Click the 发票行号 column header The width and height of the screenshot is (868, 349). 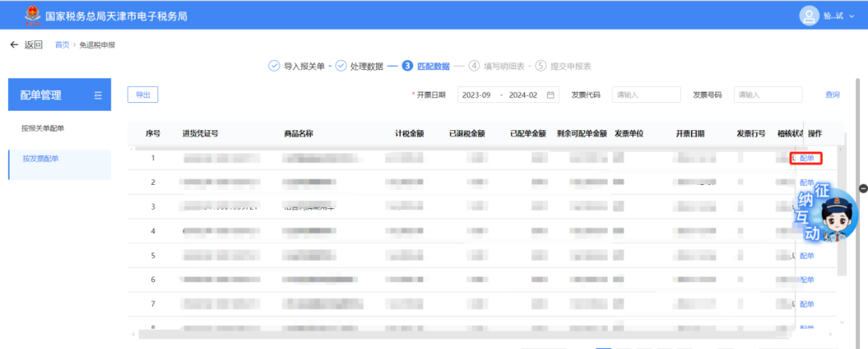(x=751, y=133)
